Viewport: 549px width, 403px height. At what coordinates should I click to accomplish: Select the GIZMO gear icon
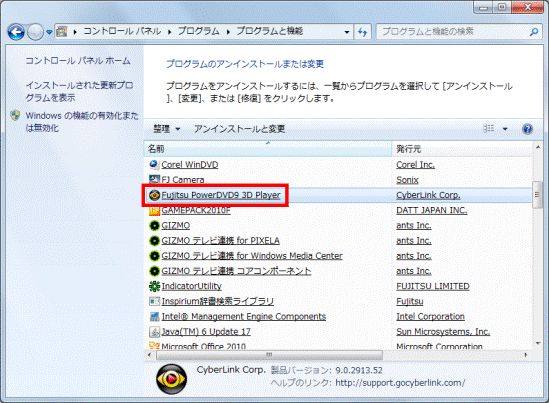click(x=154, y=225)
